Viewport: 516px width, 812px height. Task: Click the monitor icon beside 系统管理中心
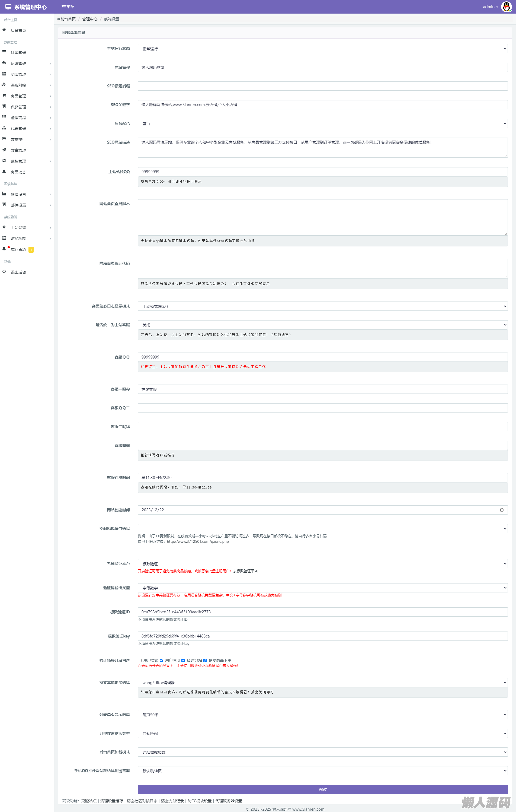coord(8,7)
